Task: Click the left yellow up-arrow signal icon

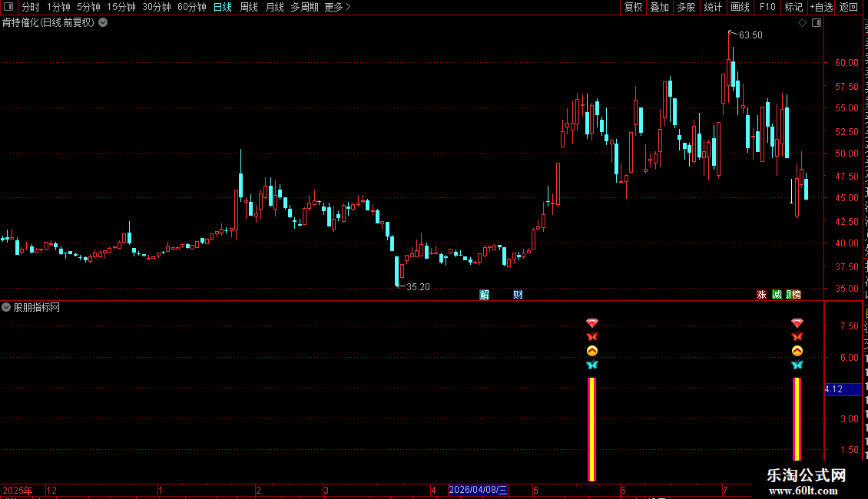Action: pos(591,351)
